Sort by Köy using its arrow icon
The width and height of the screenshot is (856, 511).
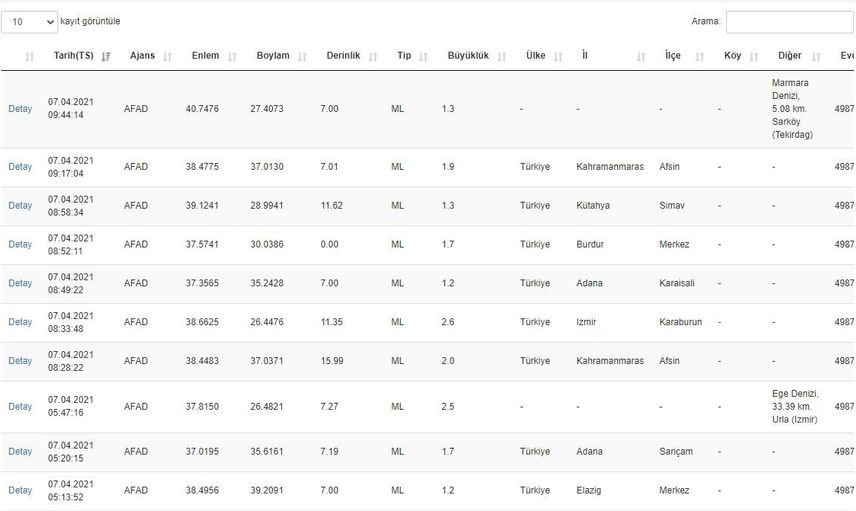click(754, 56)
